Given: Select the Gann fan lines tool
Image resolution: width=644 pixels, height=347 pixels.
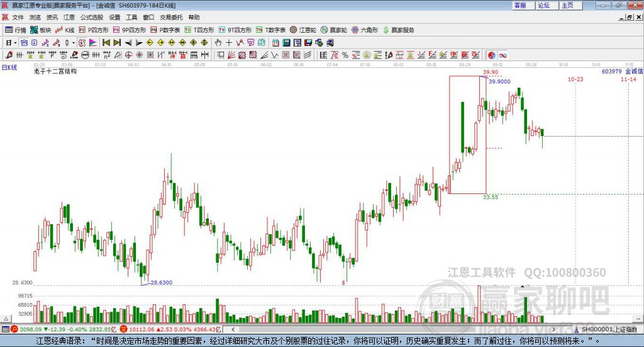Looking at the screenshot, I should point(231,55).
